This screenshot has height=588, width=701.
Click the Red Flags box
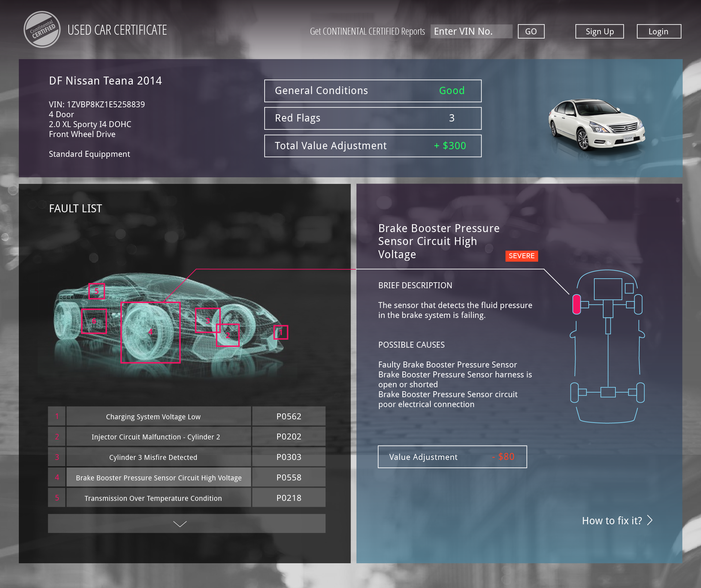373,118
